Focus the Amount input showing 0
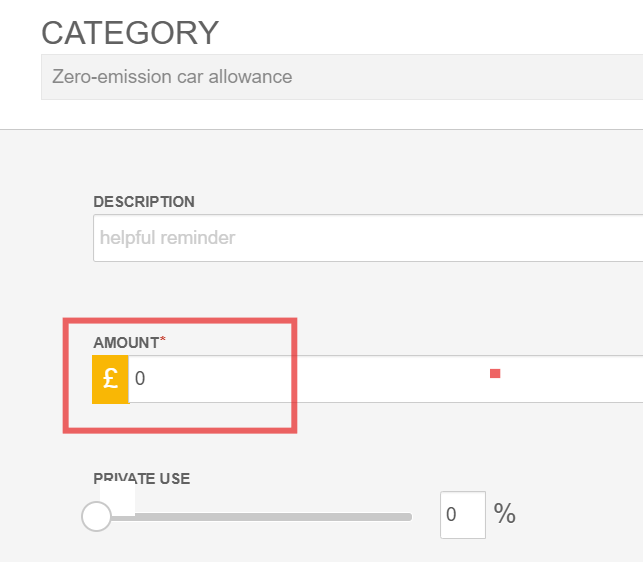 click(x=385, y=379)
